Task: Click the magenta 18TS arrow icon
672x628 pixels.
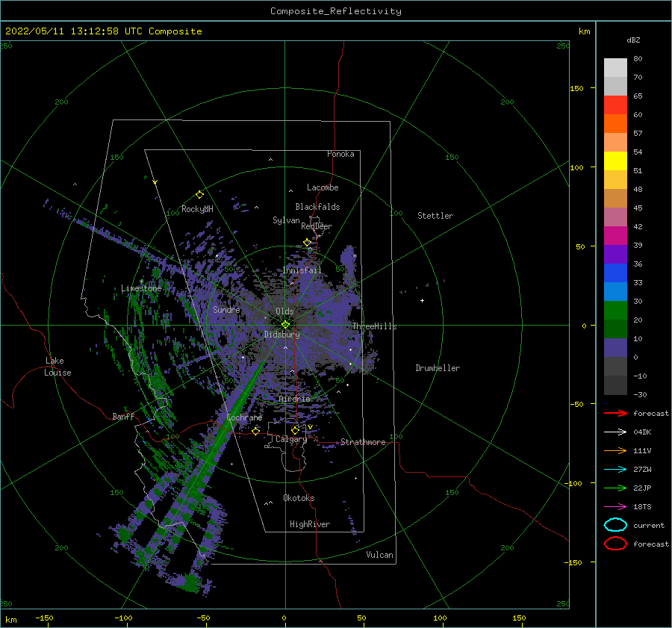Action: pyautogui.click(x=615, y=507)
